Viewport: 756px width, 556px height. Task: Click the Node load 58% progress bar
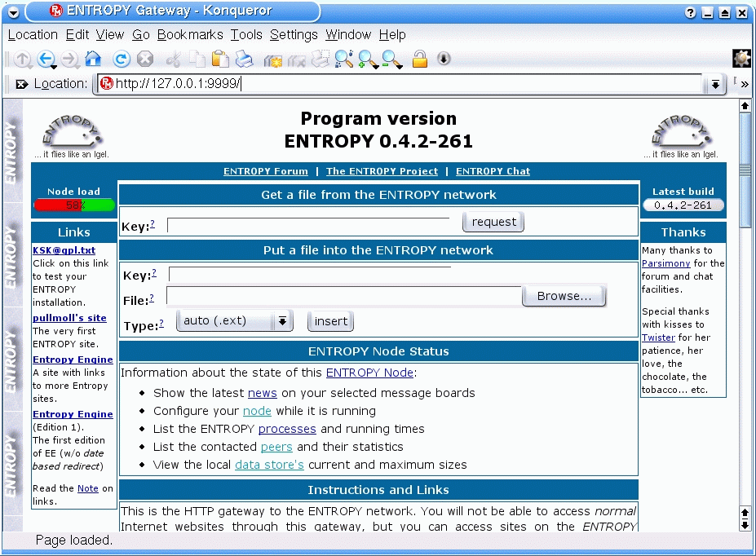(74, 205)
